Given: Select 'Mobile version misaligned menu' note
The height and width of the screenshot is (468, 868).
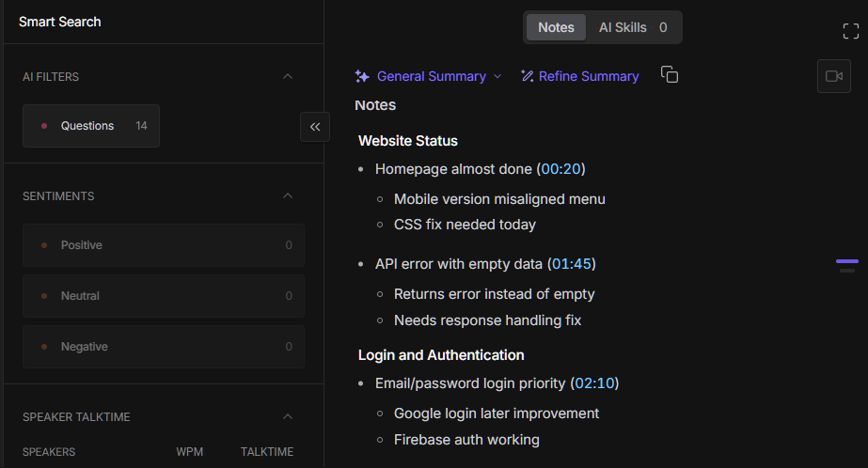Looking at the screenshot, I should (x=499, y=199).
